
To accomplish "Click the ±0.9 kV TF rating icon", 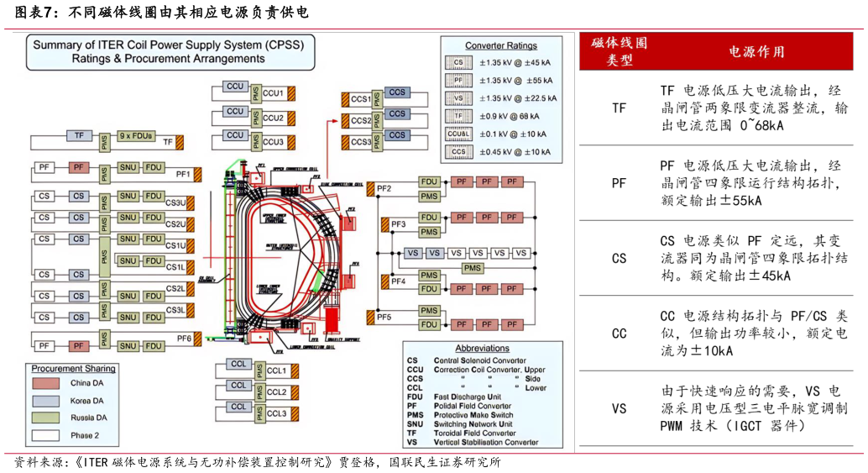I will click(458, 116).
